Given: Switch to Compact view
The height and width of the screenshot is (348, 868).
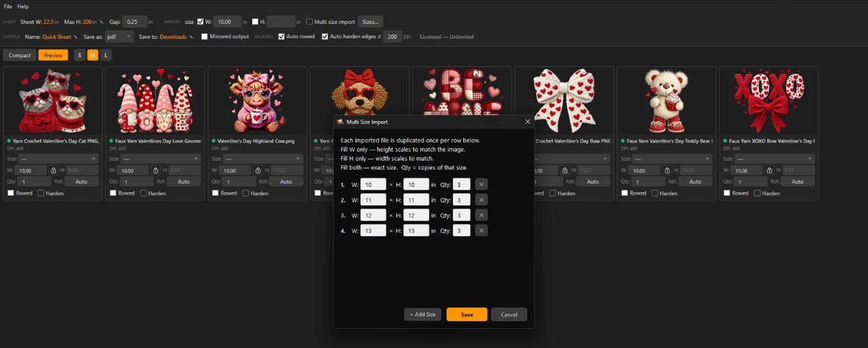Looking at the screenshot, I should [19, 55].
